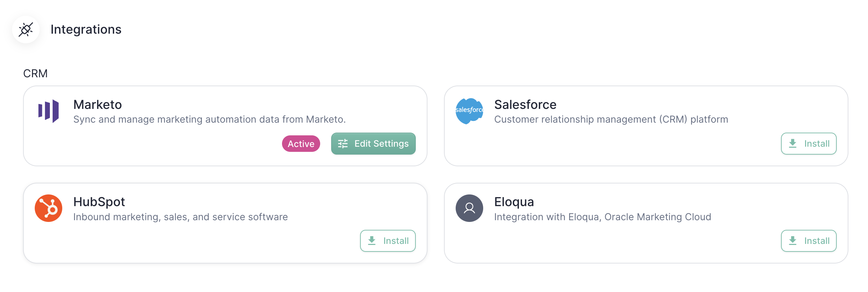Click the download arrow icon for HubSpot
Viewport: 868px width, 292px height.
pyautogui.click(x=372, y=241)
